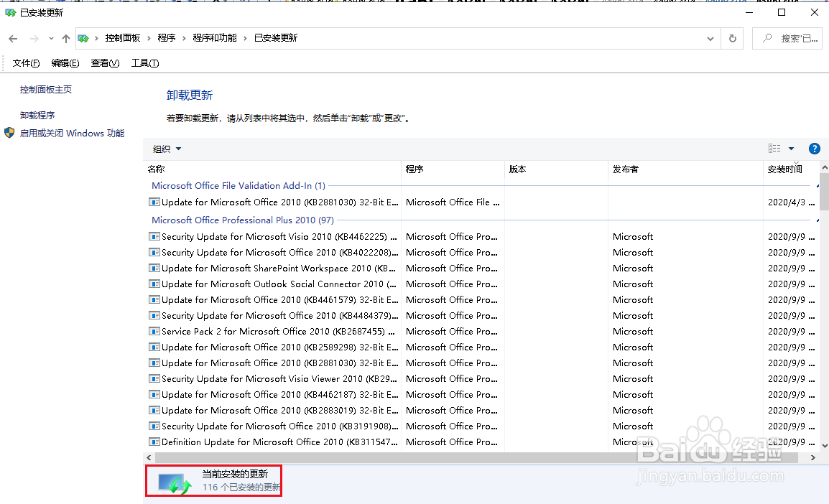Viewport: 829px width, 504px height.
Task: Select Security Update for Visio 2010 KB4462225
Action: click(x=481, y=237)
